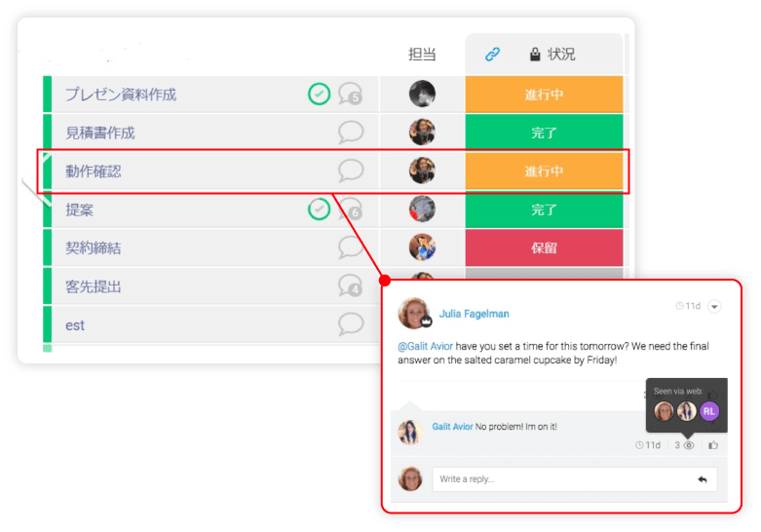Open comment bubble for 見積書作成
The height and width of the screenshot is (532, 761).
click(x=351, y=133)
